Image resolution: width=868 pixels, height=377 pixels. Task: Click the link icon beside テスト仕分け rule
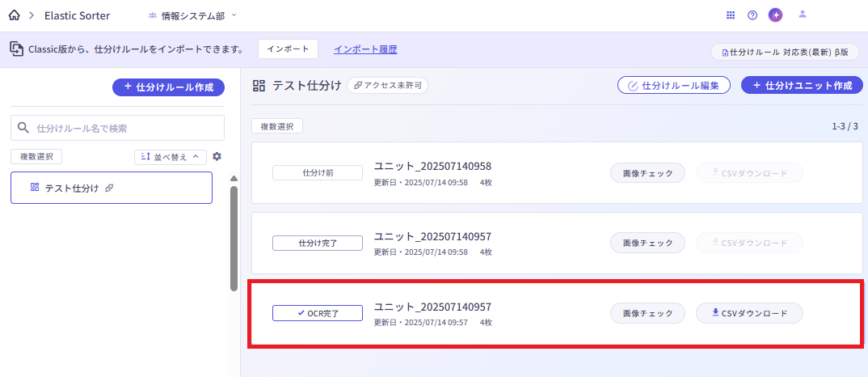(x=109, y=188)
